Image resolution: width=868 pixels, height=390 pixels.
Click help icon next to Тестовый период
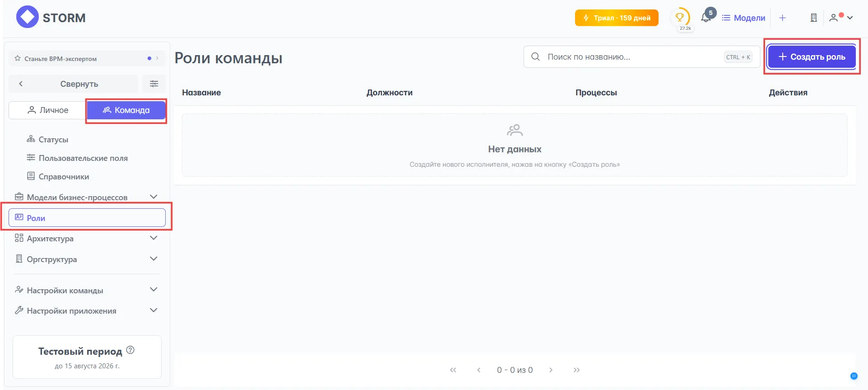click(x=130, y=350)
